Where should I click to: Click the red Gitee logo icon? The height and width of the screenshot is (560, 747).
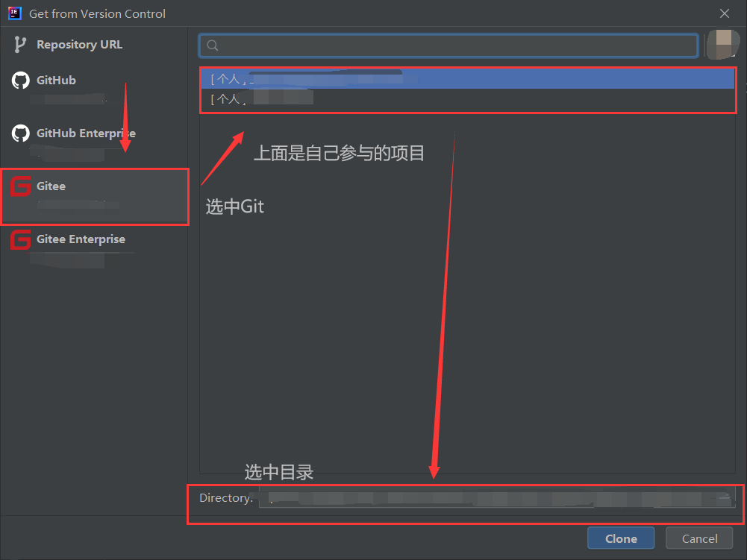(x=20, y=186)
